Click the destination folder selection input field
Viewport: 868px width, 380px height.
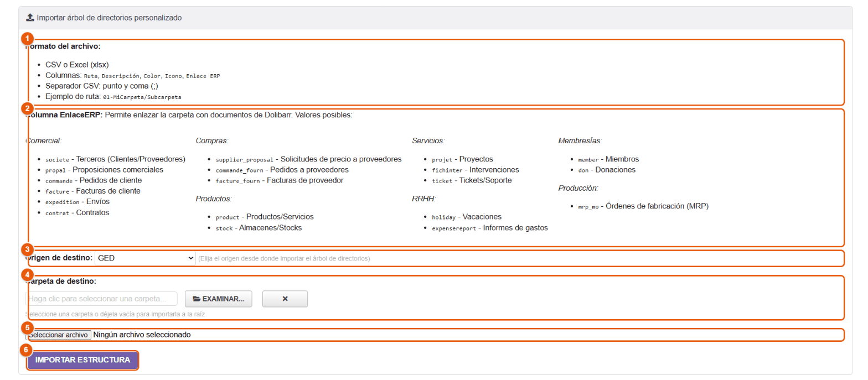[102, 299]
